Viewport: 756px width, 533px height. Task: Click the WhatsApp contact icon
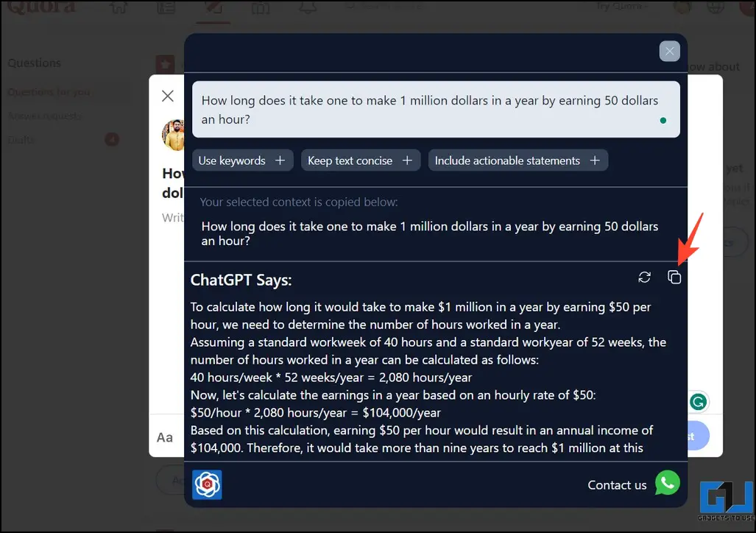[x=667, y=483]
